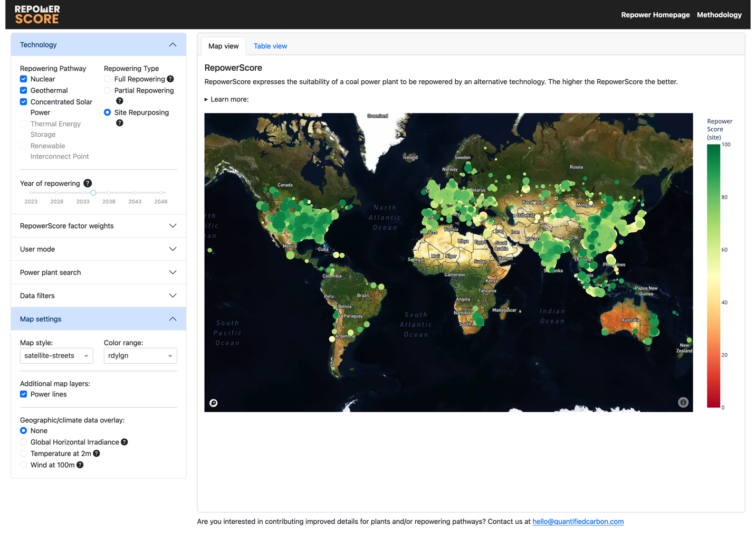The image size is (756, 548).
Task: Open the Repower Homepage link
Action: 655,15
